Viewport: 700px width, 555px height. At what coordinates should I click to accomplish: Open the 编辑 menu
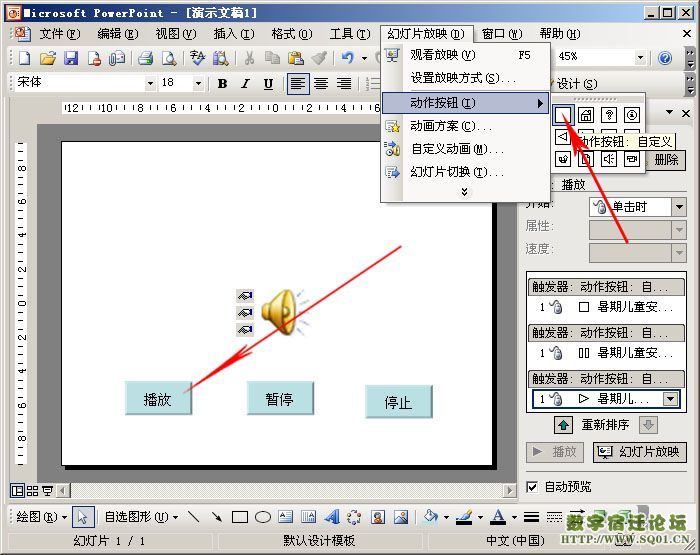click(117, 34)
